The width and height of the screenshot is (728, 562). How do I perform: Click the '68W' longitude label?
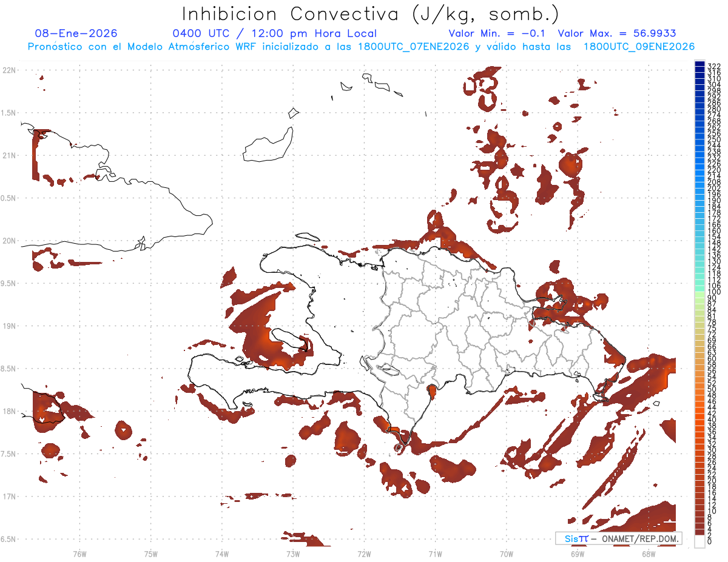pyautogui.click(x=649, y=554)
